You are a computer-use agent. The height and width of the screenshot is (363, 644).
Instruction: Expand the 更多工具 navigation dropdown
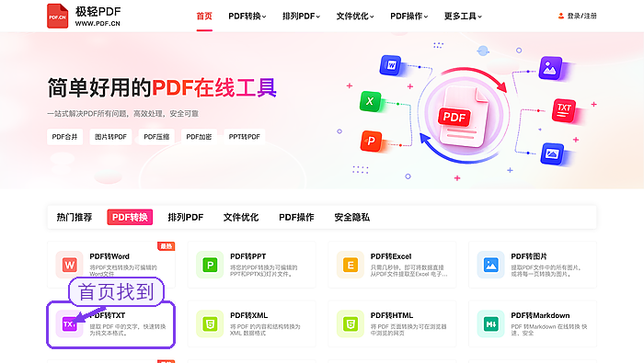[x=463, y=16]
